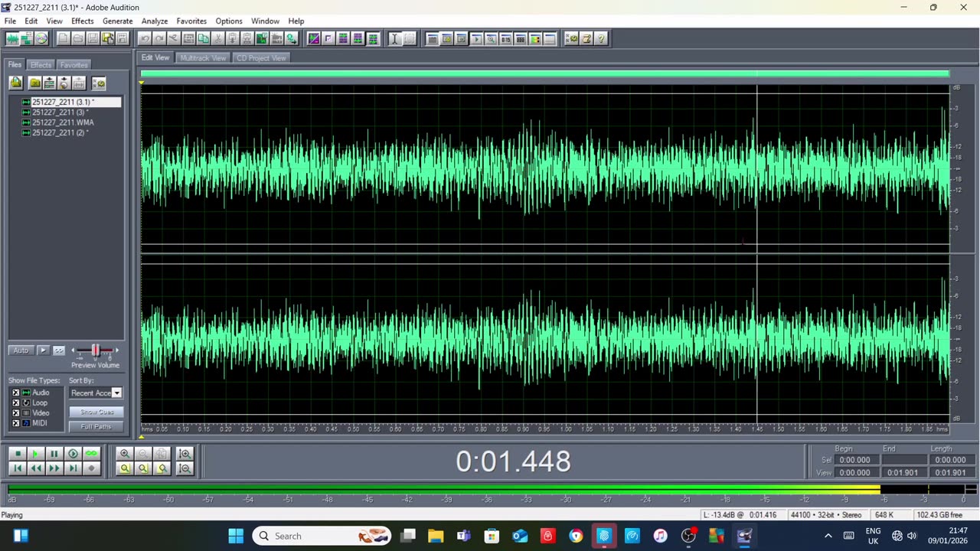Click the Rewind transport button

[x=35, y=468]
